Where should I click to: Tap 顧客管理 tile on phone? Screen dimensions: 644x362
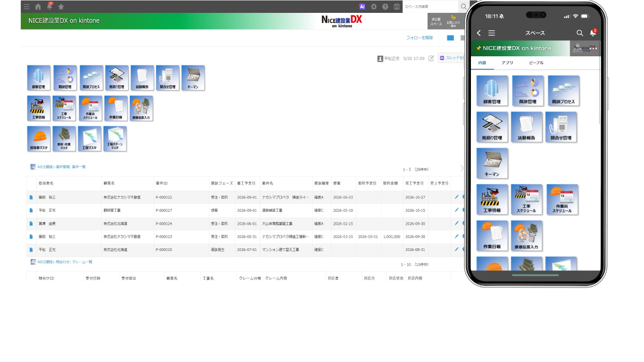[x=492, y=91]
